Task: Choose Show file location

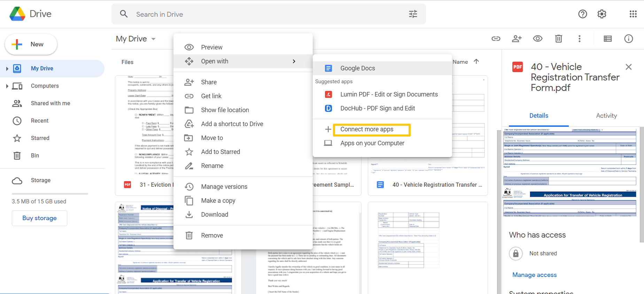Action: click(x=243, y=110)
